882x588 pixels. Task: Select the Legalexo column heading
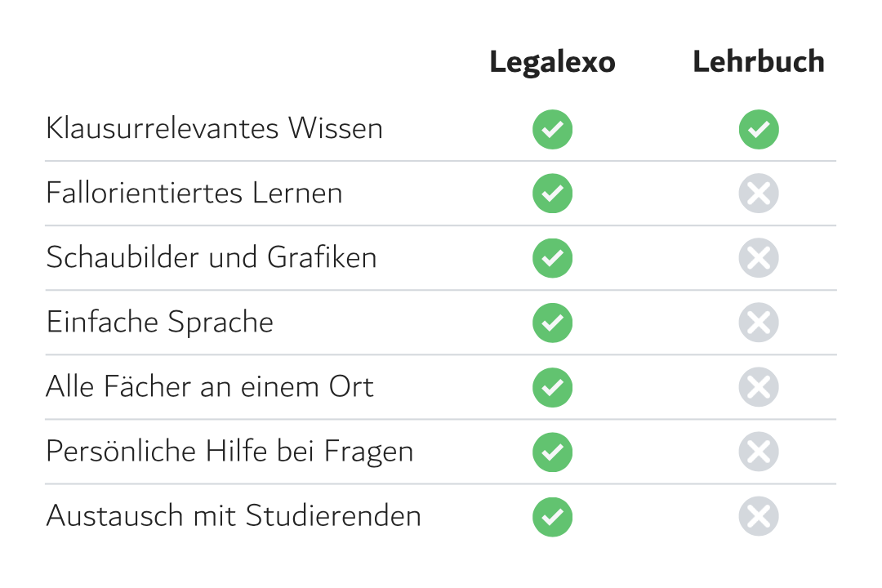click(552, 62)
